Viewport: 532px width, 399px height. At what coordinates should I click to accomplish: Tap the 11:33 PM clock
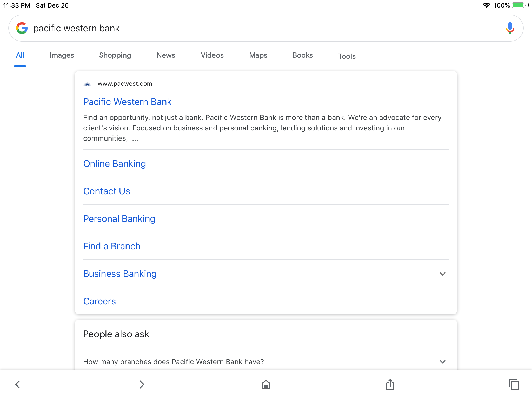point(17,5)
